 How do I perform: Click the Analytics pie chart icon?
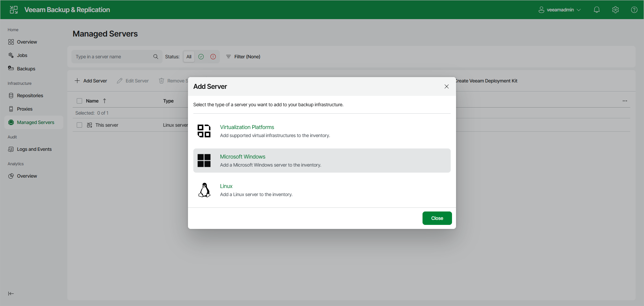pyautogui.click(x=11, y=176)
